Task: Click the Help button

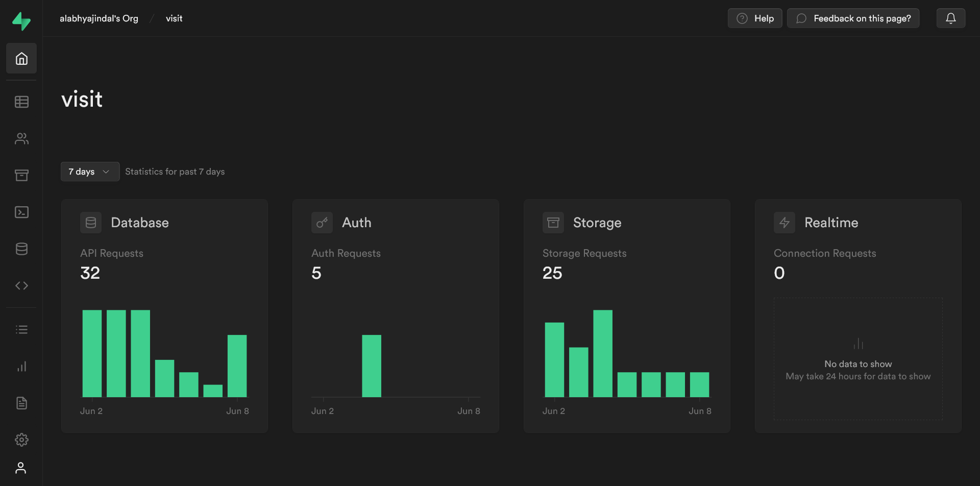Action: (x=755, y=18)
